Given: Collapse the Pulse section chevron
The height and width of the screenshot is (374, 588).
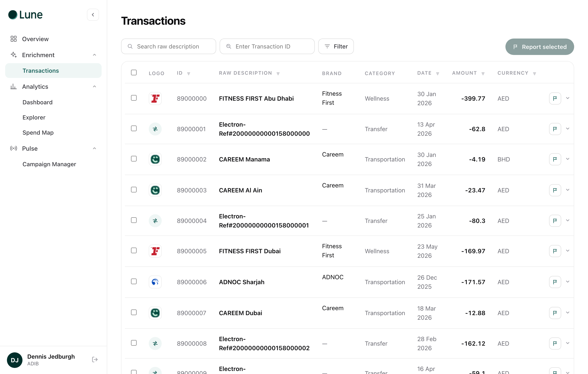Looking at the screenshot, I should 94,148.
